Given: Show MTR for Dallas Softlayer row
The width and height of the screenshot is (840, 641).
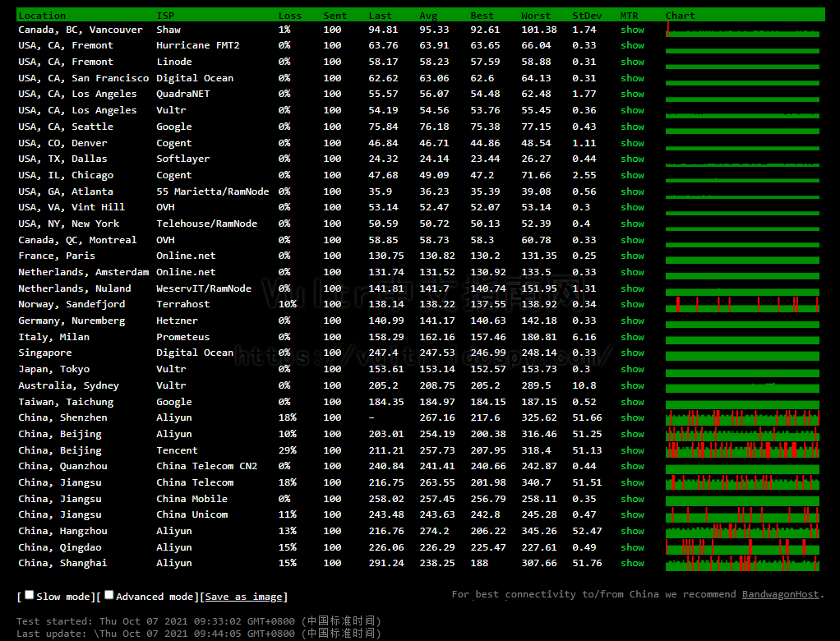Looking at the screenshot, I should pos(632,159).
